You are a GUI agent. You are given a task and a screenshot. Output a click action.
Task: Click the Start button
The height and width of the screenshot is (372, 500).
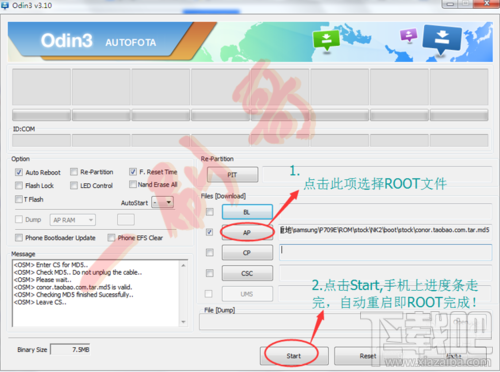pos(294,356)
